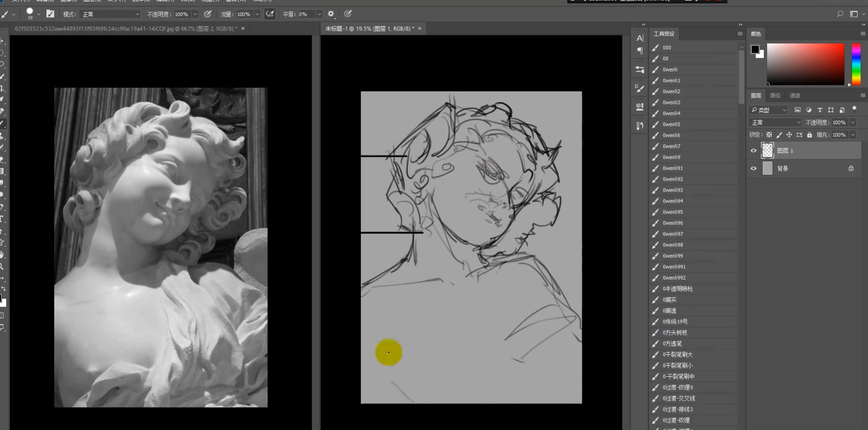Expand the layer opacity slider arrow
Viewport: 868px width, 430px height.
(x=853, y=123)
